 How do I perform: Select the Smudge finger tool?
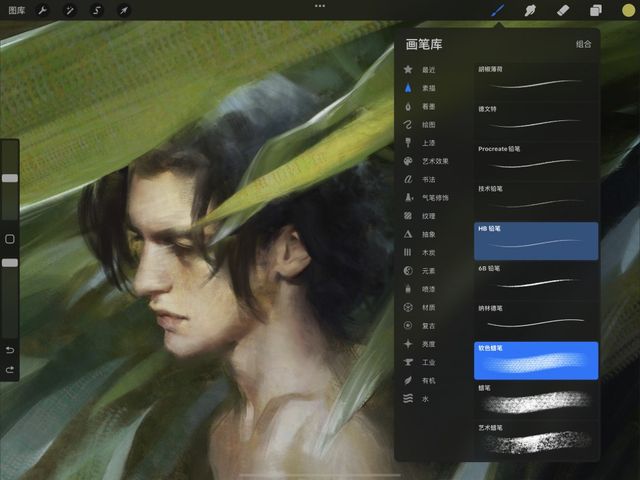[530, 10]
